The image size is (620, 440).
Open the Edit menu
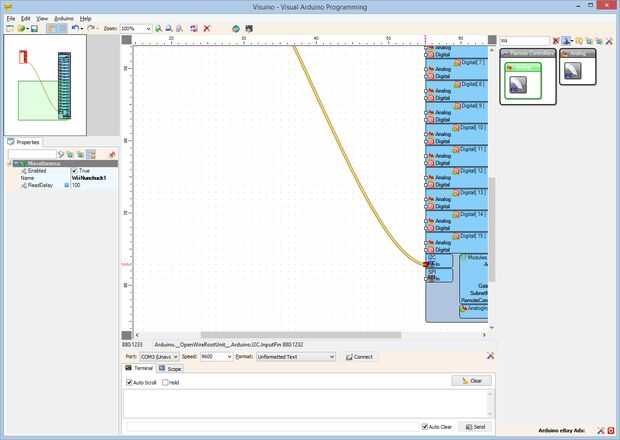point(25,19)
